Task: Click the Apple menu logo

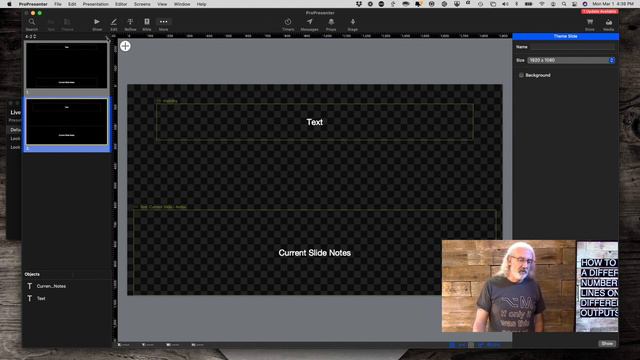Action: tap(9, 4)
